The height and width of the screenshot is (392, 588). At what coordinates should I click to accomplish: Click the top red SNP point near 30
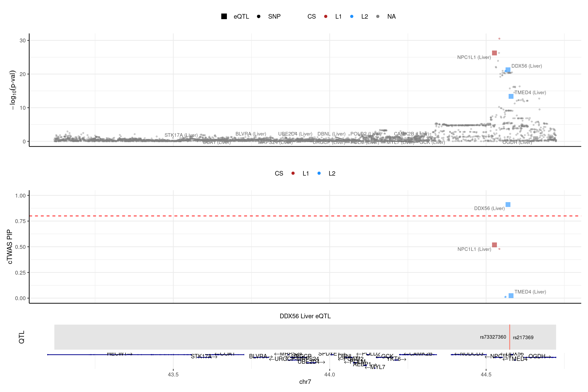point(499,39)
